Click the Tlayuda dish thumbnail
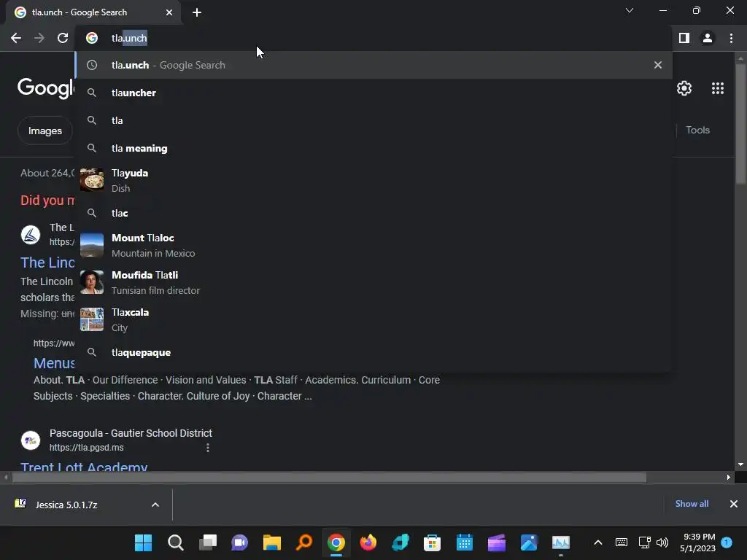 pos(92,180)
